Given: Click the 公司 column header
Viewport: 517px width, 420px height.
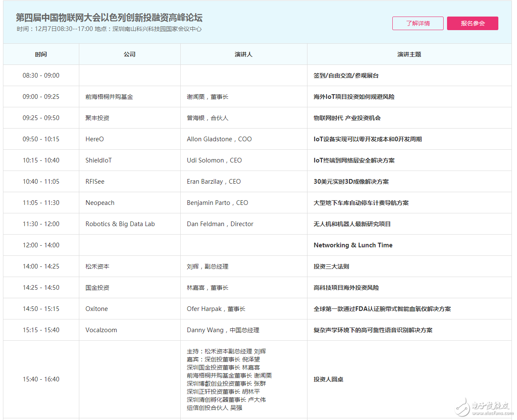Looking at the screenshot, I should [130, 54].
